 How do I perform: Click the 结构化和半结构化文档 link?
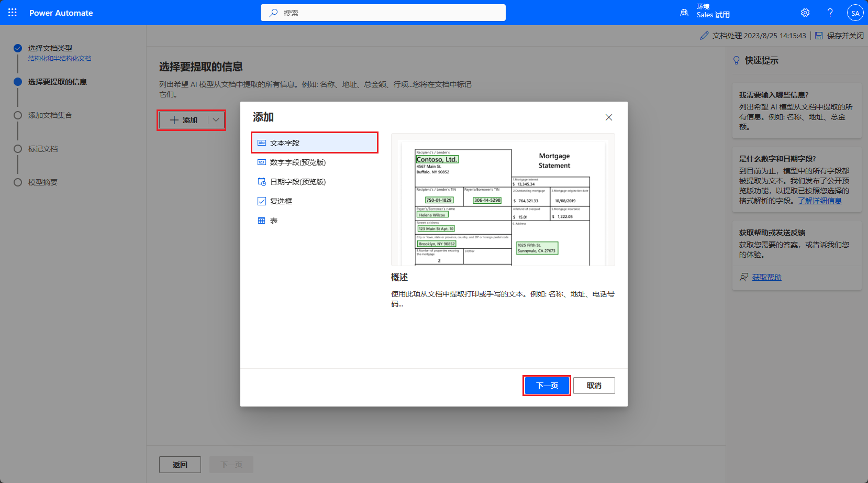60,59
